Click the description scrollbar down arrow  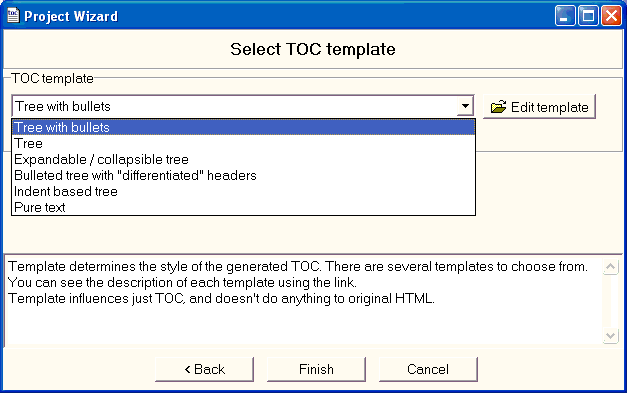611,336
